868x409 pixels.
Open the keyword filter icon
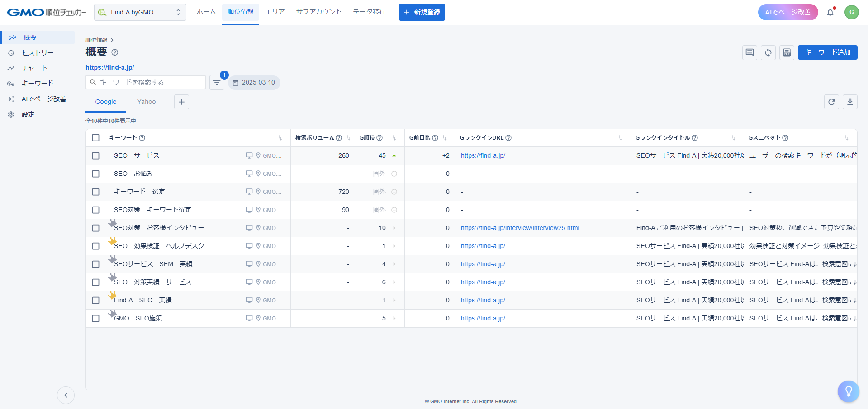click(217, 82)
